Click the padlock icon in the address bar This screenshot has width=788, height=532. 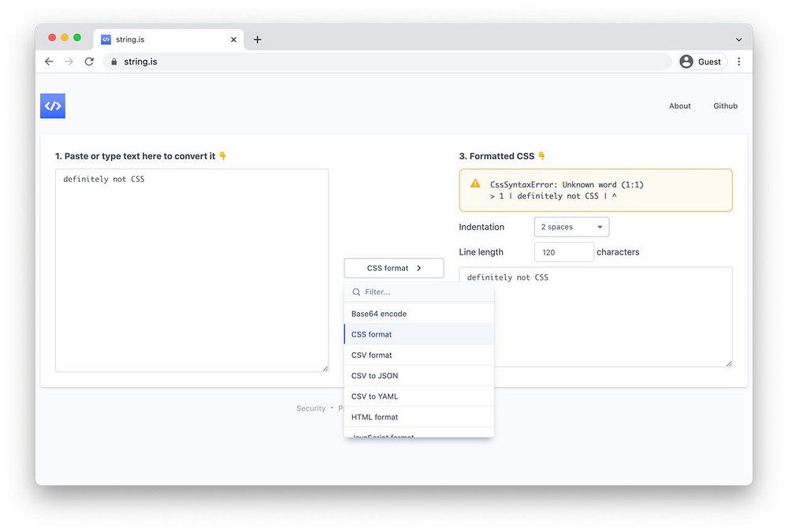[114, 61]
